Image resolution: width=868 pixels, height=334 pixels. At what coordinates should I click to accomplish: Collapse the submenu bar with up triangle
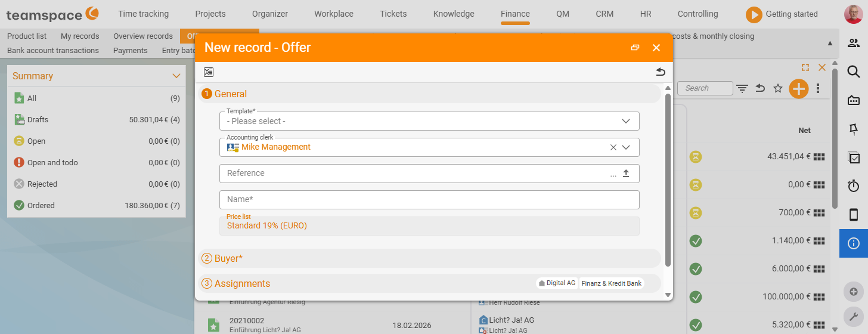pyautogui.click(x=830, y=43)
